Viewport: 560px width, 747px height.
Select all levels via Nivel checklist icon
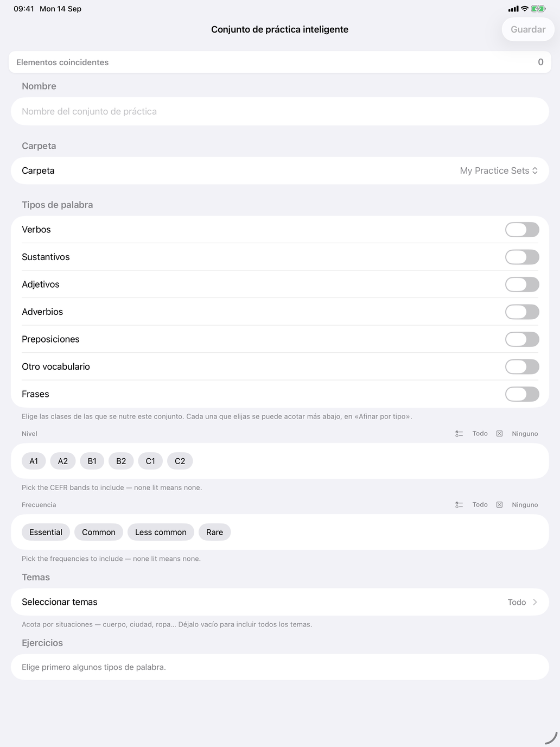459,434
